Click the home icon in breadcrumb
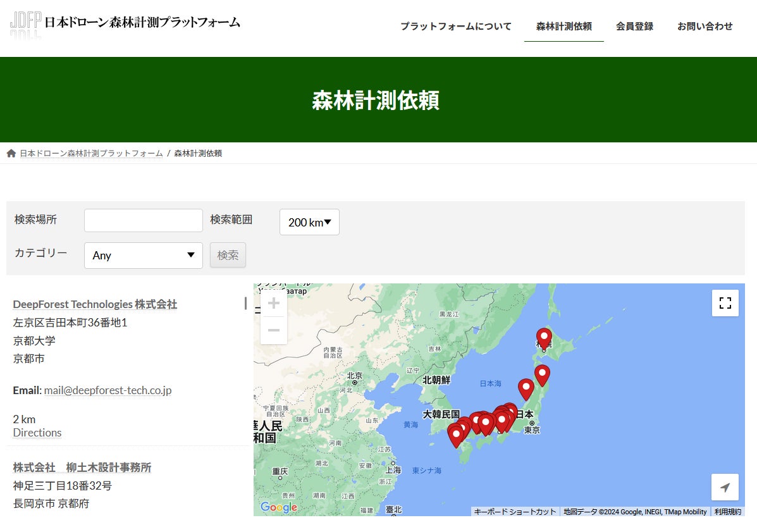Image resolution: width=757 pixels, height=532 pixels. pos(11,153)
